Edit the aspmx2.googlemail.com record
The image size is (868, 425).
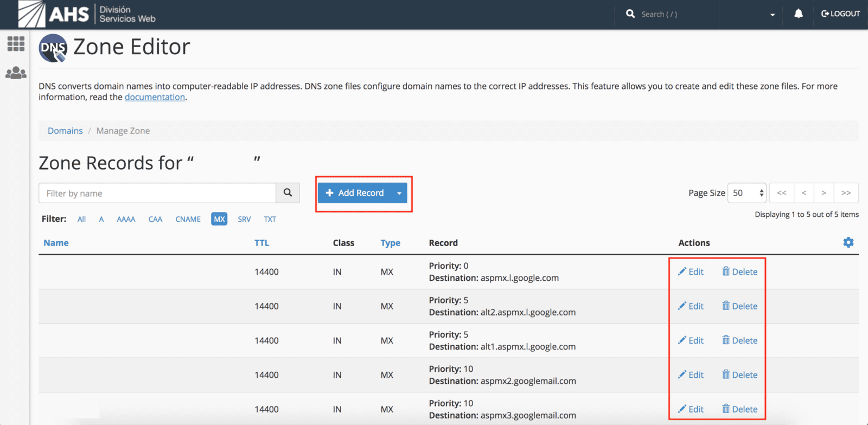click(691, 375)
